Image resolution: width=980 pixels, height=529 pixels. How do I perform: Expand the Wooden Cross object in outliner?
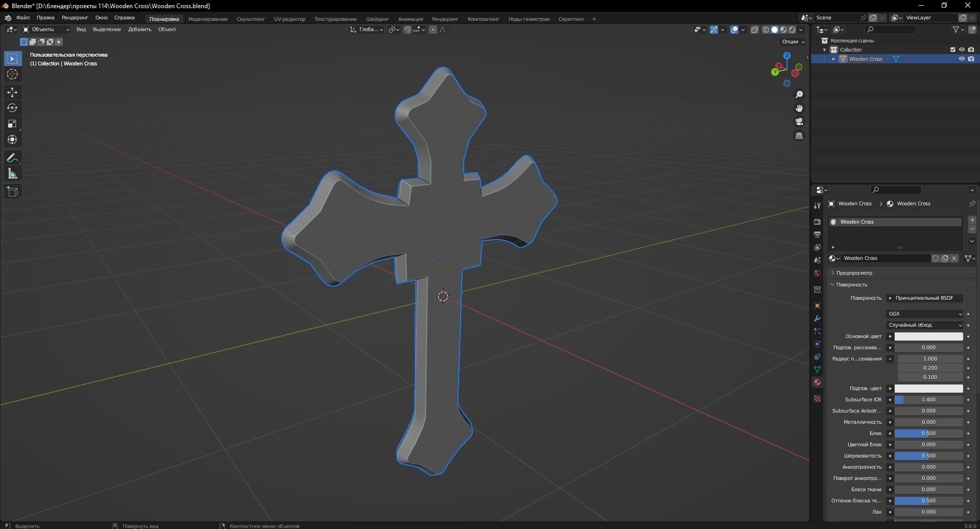point(833,59)
